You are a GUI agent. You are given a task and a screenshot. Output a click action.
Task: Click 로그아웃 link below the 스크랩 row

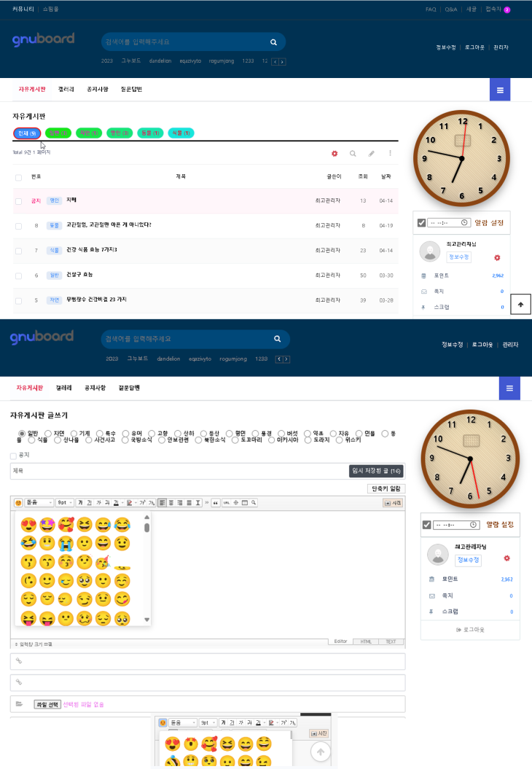click(470, 629)
